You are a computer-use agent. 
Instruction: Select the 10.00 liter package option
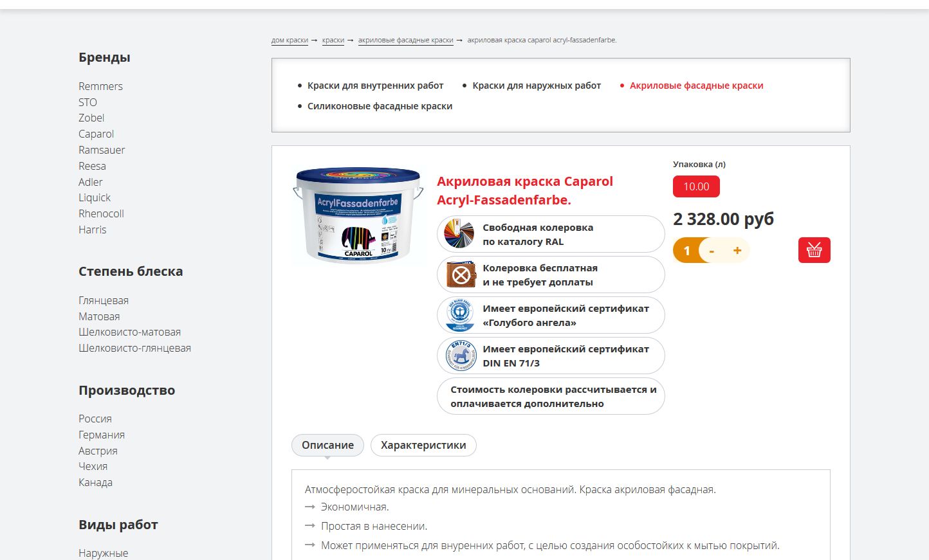tap(696, 186)
